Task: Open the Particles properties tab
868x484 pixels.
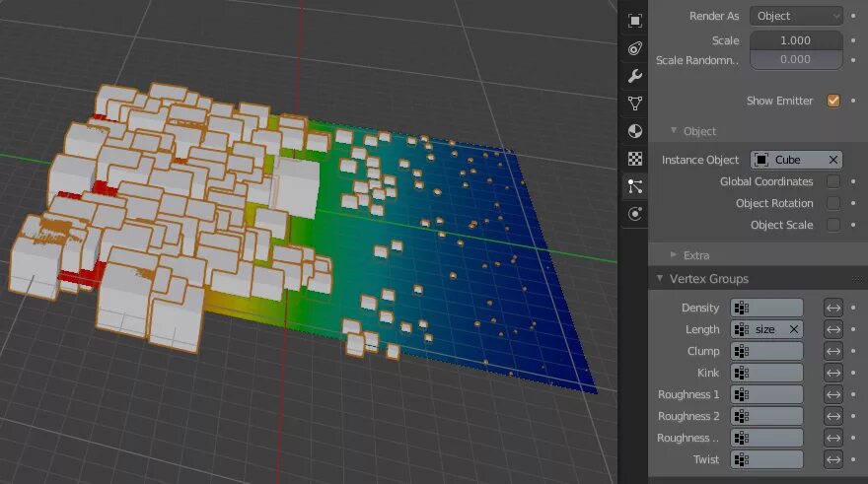Action: 635,186
